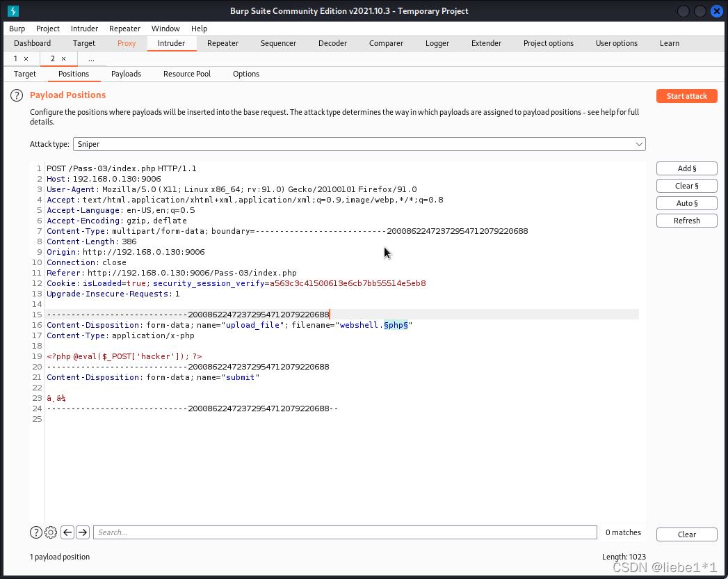Click the Host header line
This screenshot has width=728, height=579.
point(104,179)
